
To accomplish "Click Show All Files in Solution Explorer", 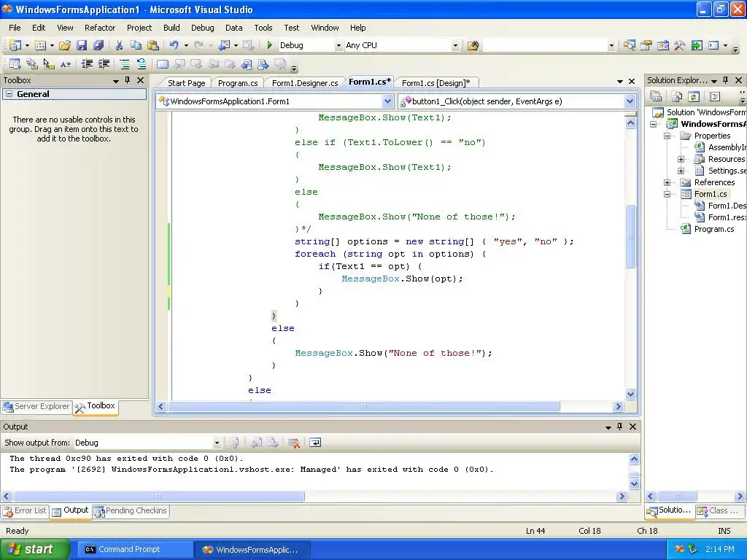I will coord(676,97).
